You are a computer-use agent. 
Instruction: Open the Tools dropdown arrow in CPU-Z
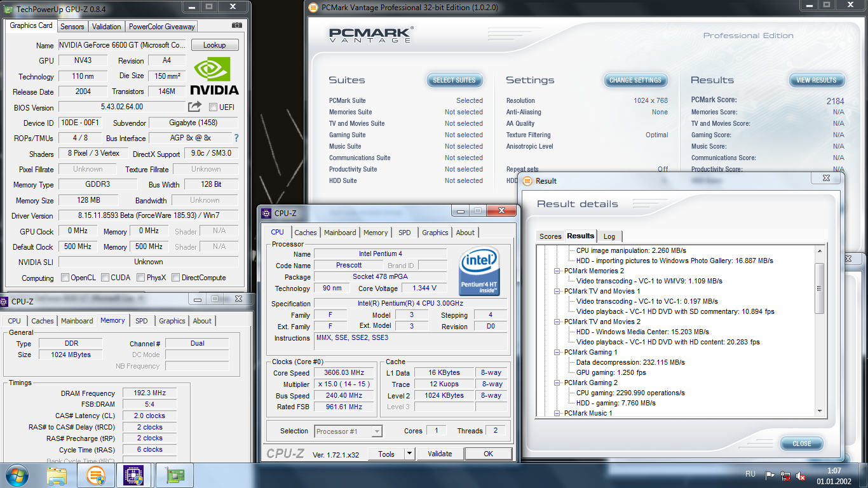pos(409,454)
